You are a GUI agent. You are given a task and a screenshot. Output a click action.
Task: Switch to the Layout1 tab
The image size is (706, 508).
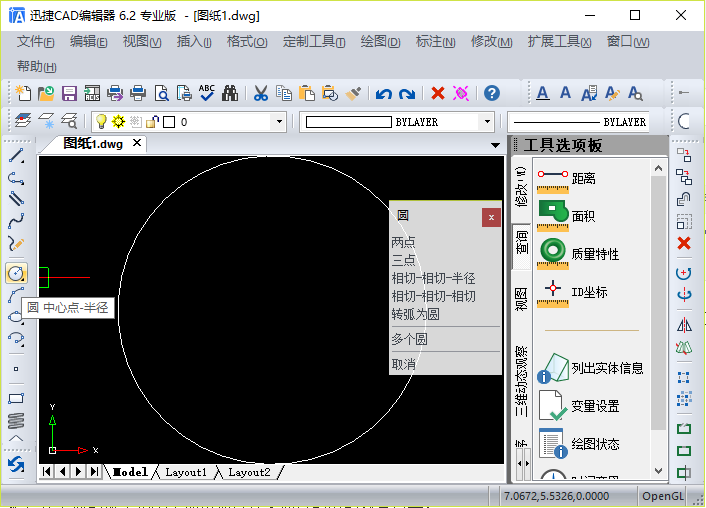click(x=186, y=472)
